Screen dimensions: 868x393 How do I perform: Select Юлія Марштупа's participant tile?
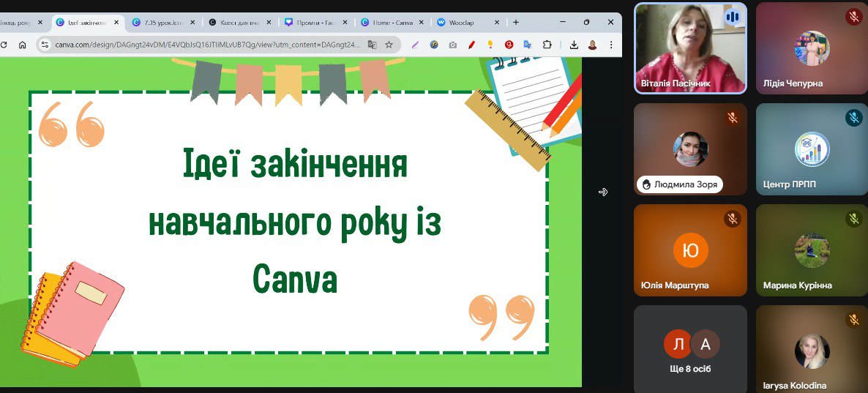690,250
